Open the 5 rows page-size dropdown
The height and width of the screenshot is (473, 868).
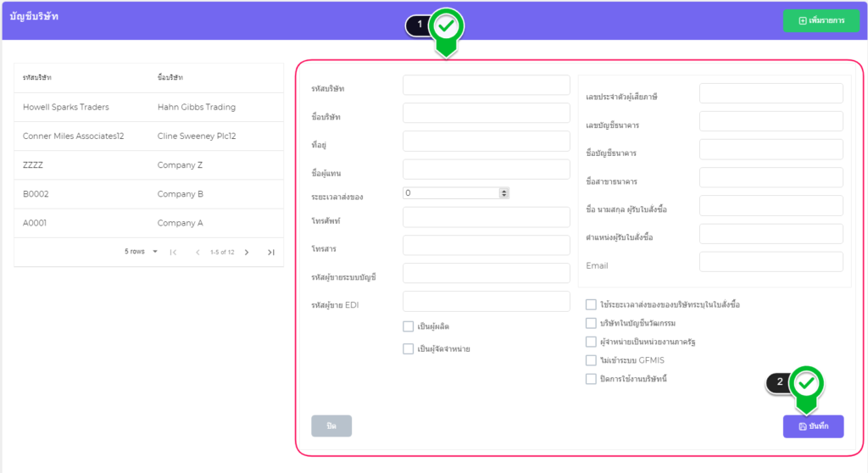142,252
